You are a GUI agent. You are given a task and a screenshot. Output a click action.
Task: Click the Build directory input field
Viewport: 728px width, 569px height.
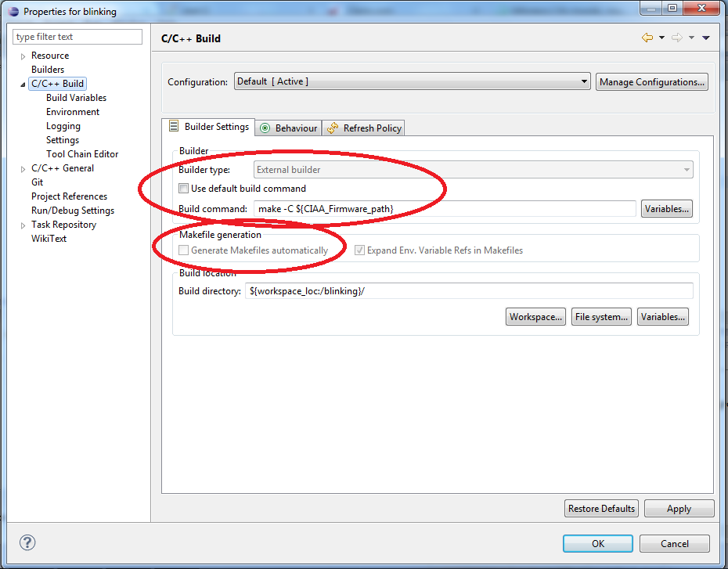point(469,291)
